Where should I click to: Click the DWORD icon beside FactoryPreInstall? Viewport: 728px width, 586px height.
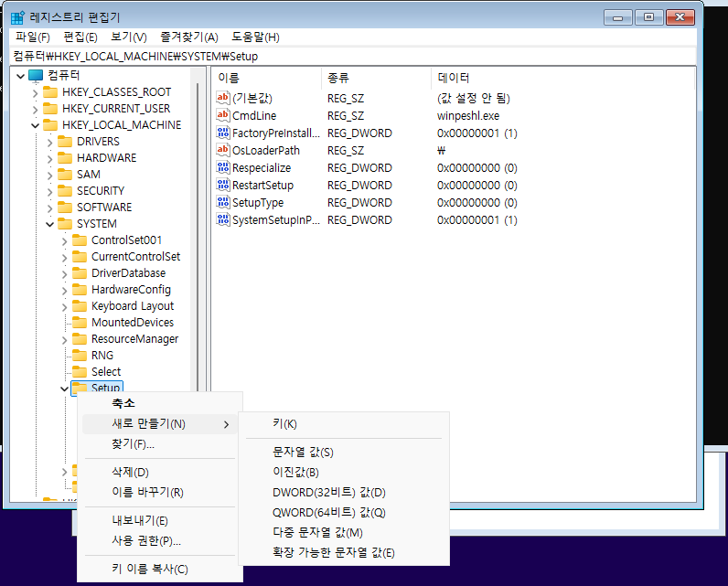pyautogui.click(x=223, y=133)
